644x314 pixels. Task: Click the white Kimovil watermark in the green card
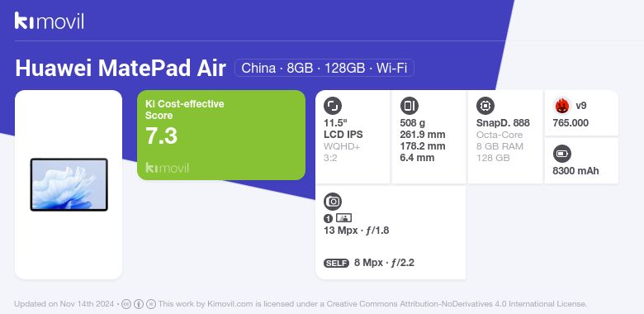pos(167,168)
